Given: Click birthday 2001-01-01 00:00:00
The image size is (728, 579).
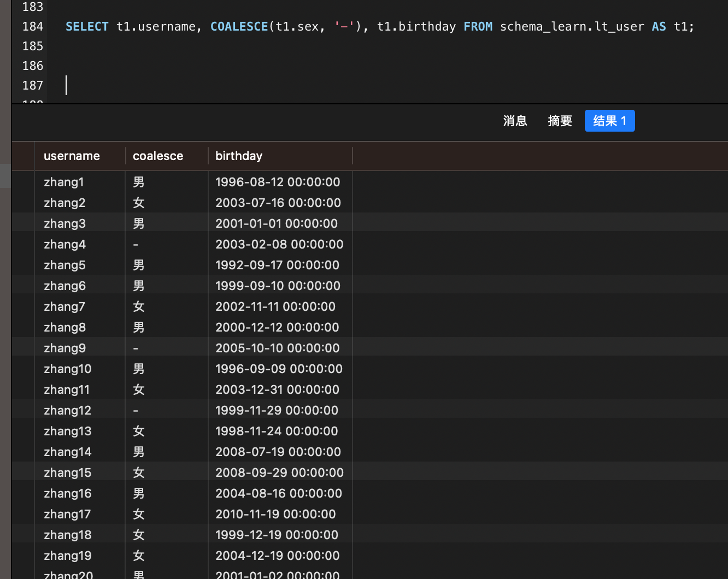Looking at the screenshot, I should coord(277,223).
